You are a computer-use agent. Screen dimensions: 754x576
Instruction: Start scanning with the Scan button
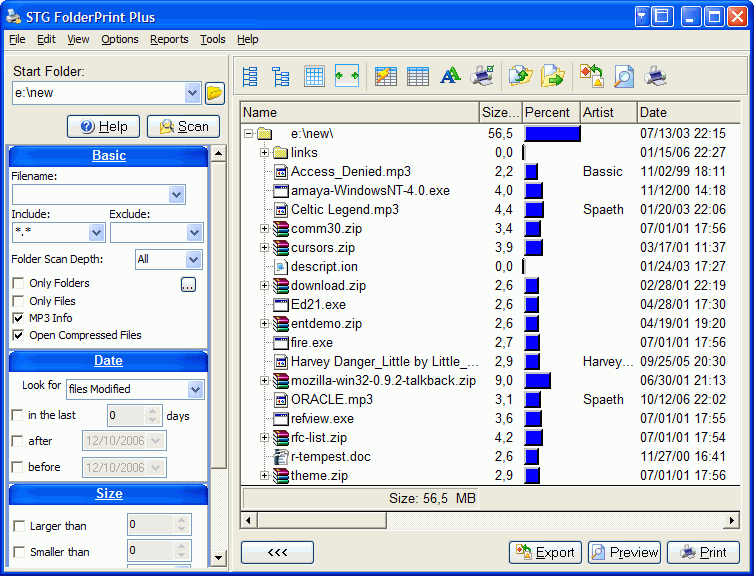point(183,126)
